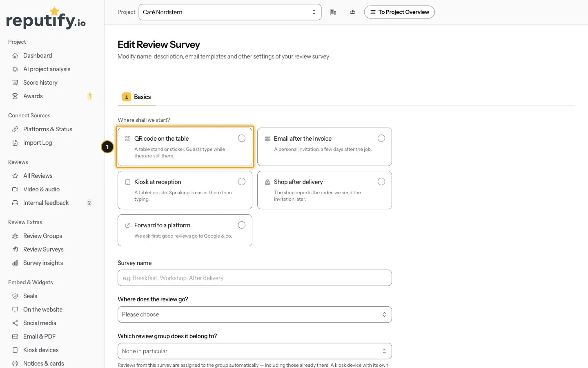Open the Dashboard house icon
The height and width of the screenshot is (368, 588).
(x=15, y=56)
